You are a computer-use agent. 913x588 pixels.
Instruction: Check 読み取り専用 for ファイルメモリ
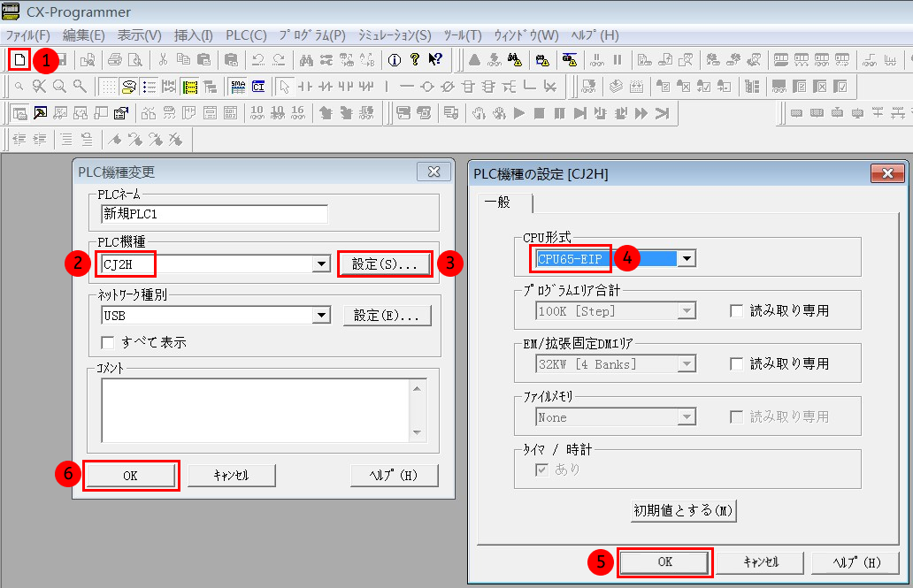tap(737, 416)
